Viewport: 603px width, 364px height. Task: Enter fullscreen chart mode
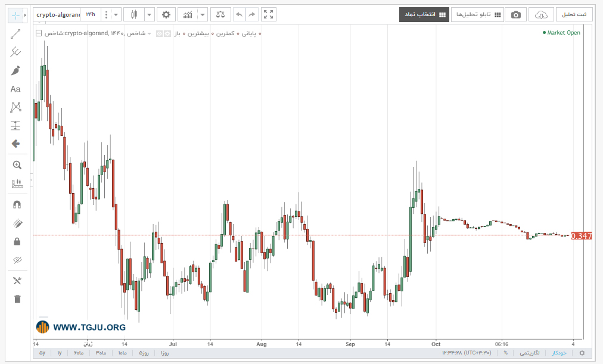[268, 15]
